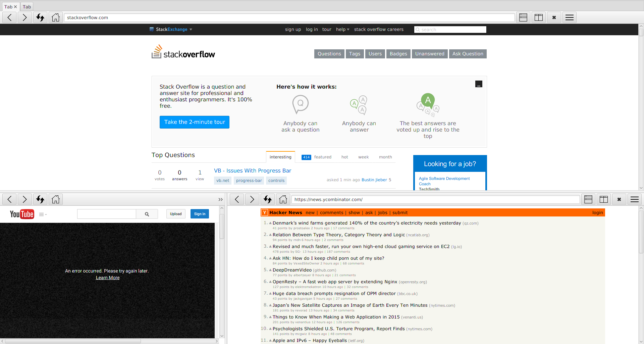Select the interesting questions tab
Screen dimensions: 644x344
point(280,157)
